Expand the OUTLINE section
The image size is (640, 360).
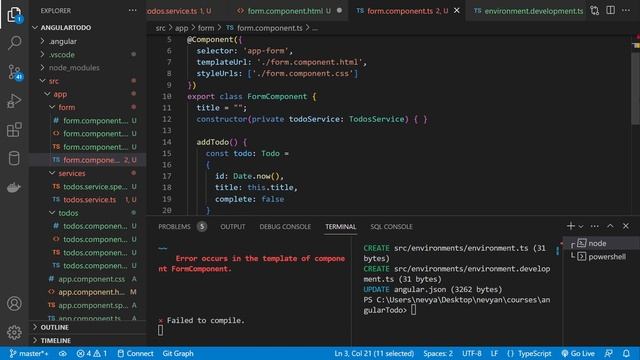pyautogui.click(x=88, y=327)
